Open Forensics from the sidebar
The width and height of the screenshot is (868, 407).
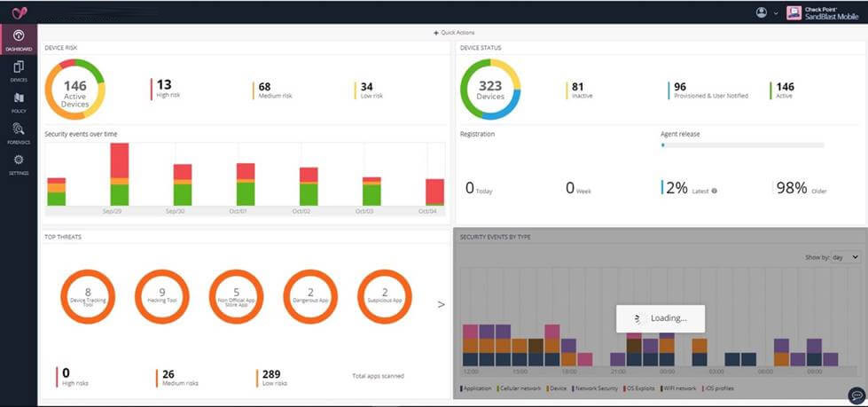(18, 133)
